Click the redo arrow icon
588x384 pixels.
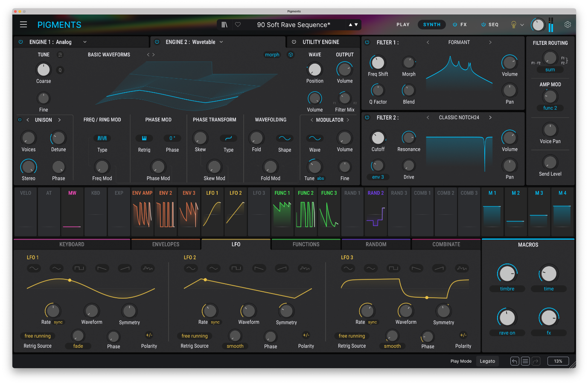click(x=536, y=361)
